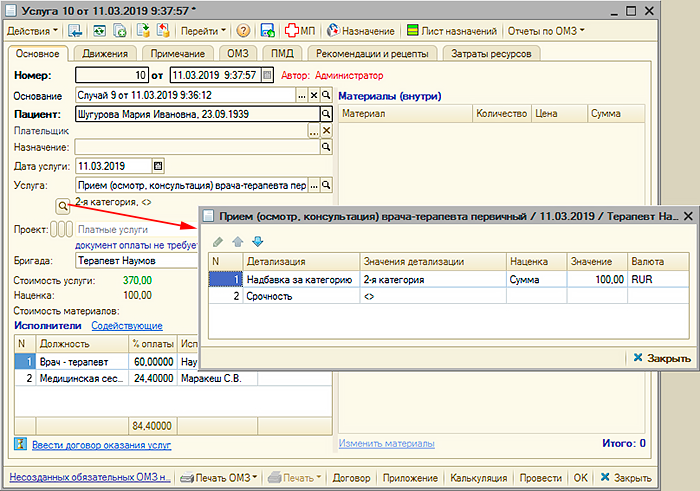Click magnifier next to Пациент field
Screen dimensions: 700x491
coord(325,115)
